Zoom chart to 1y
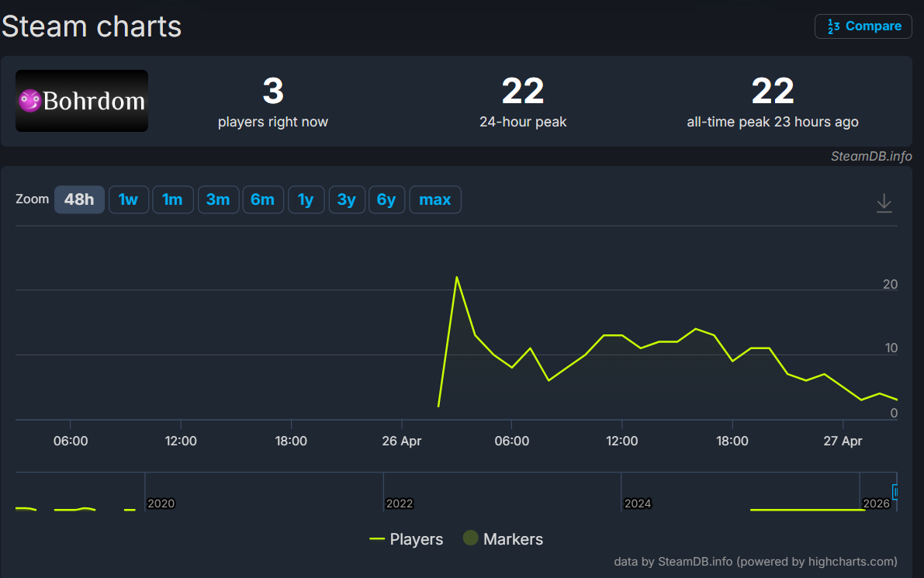This screenshot has height=578, width=924. (306, 199)
